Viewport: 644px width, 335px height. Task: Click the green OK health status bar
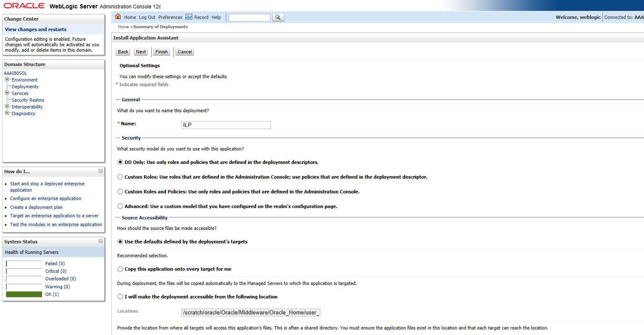pos(24,294)
